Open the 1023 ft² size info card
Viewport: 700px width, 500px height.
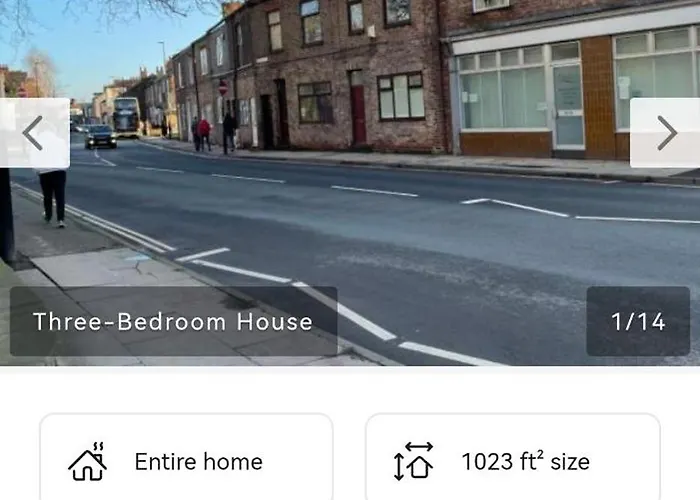click(513, 457)
